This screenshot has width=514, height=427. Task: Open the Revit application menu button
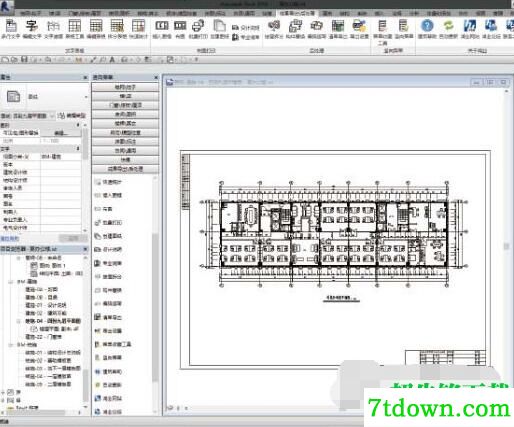(x=6, y=7)
